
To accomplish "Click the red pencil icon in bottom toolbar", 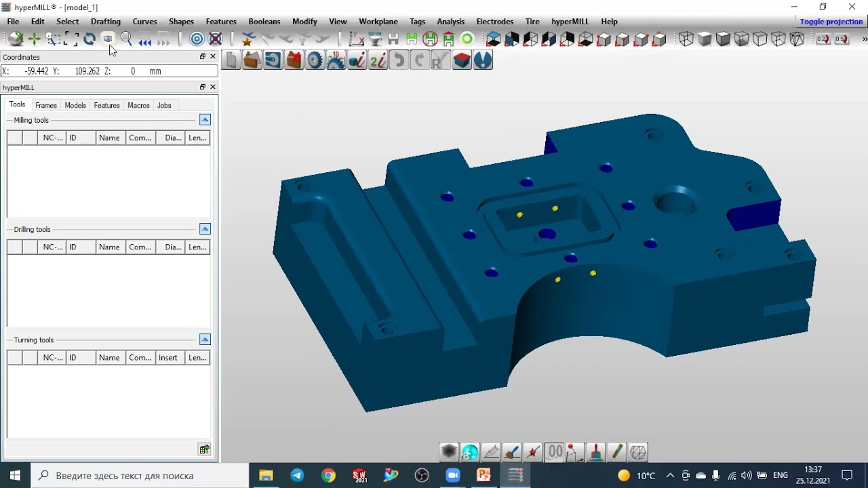I will [x=616, y=451].
